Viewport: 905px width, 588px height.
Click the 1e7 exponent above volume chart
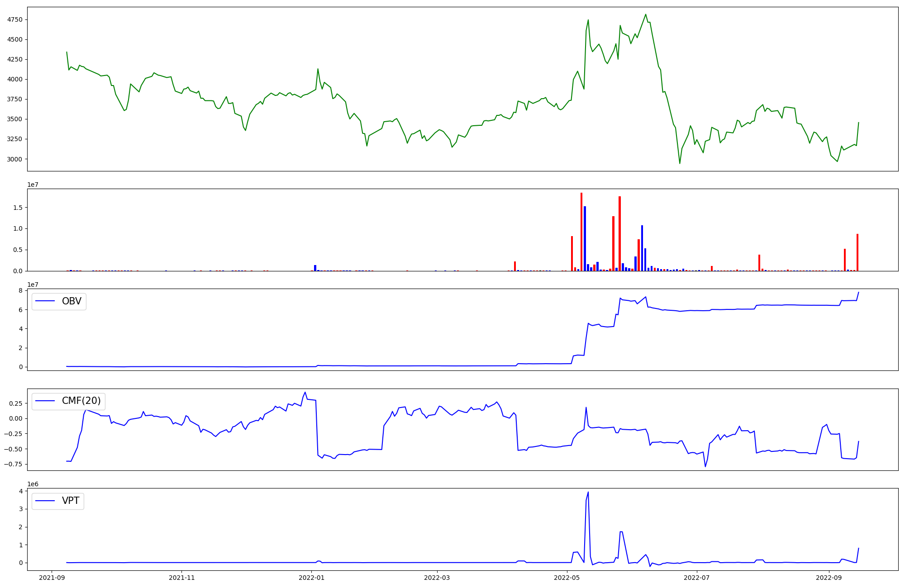coord(33,185)
